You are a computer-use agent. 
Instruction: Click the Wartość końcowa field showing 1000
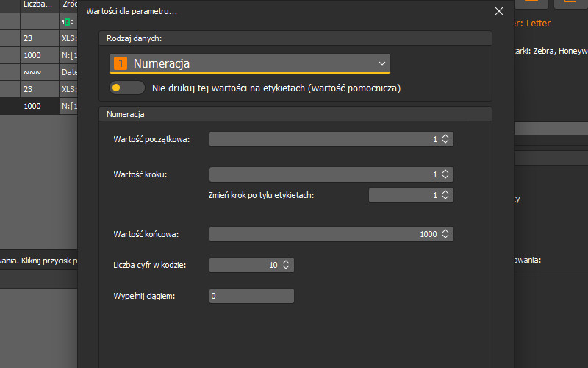pos(323,234)
